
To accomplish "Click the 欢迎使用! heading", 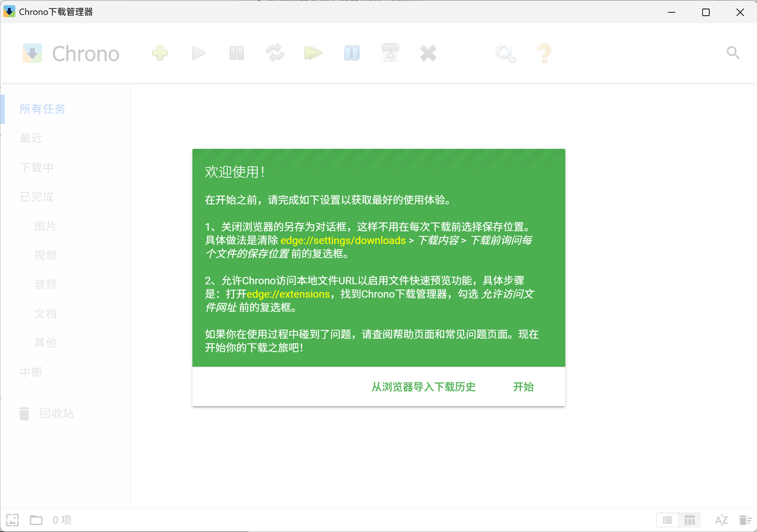I will pos(235,172).
